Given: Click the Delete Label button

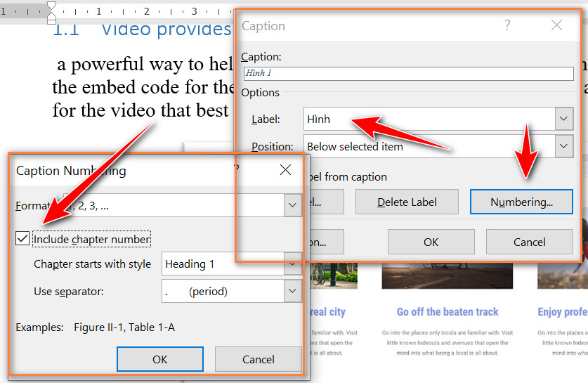Looking at the screenshot, I should pos(407,202).
